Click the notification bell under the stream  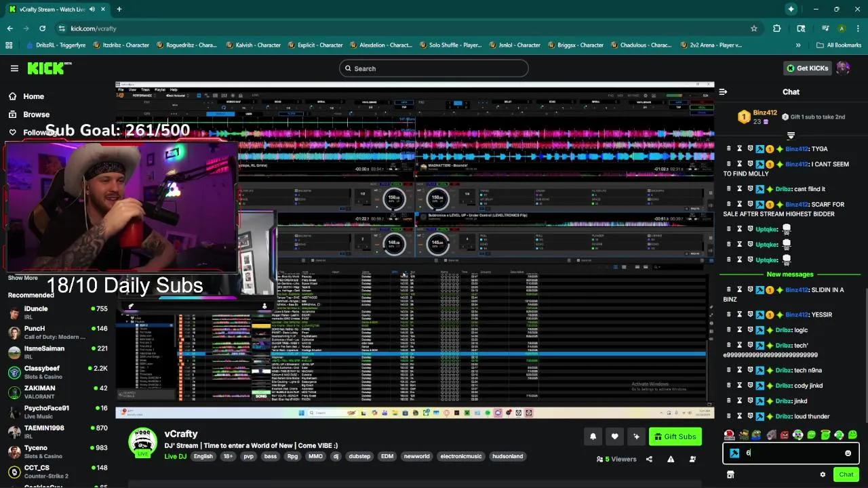pyautogui.click(x=593, y=436)
